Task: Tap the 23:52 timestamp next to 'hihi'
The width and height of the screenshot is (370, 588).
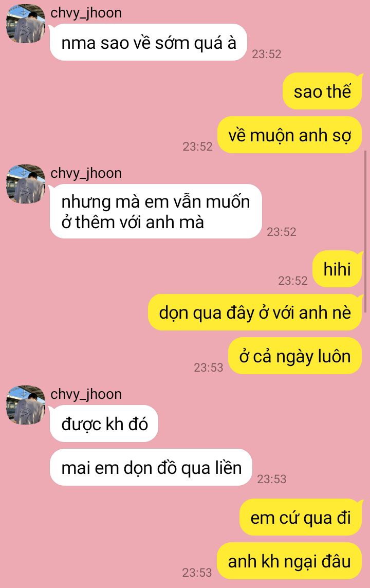Action: pos(293,281)
